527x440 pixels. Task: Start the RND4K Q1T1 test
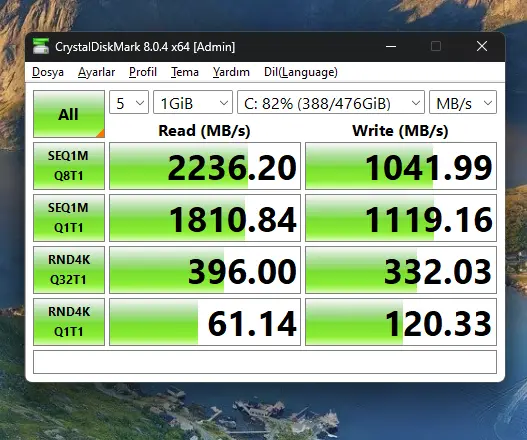click(x=69, y=322)
